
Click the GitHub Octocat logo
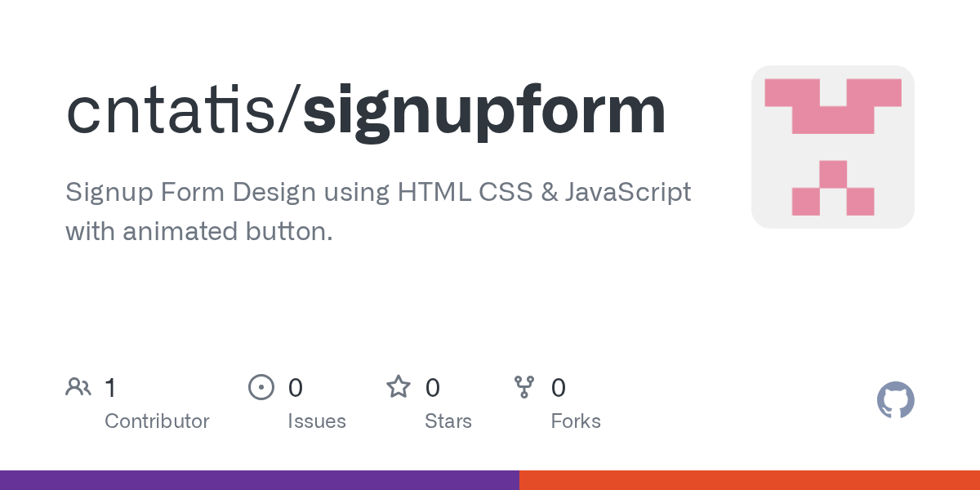(895, 400)
